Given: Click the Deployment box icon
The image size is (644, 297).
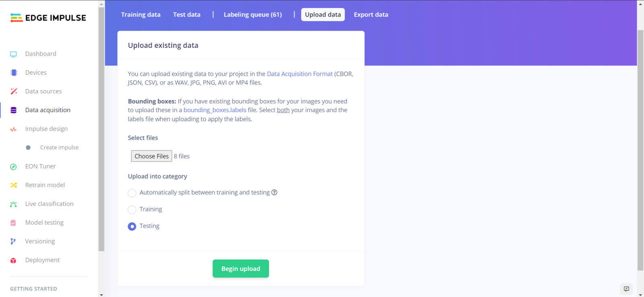Looking at the screenshot, I should click(13, 260).
